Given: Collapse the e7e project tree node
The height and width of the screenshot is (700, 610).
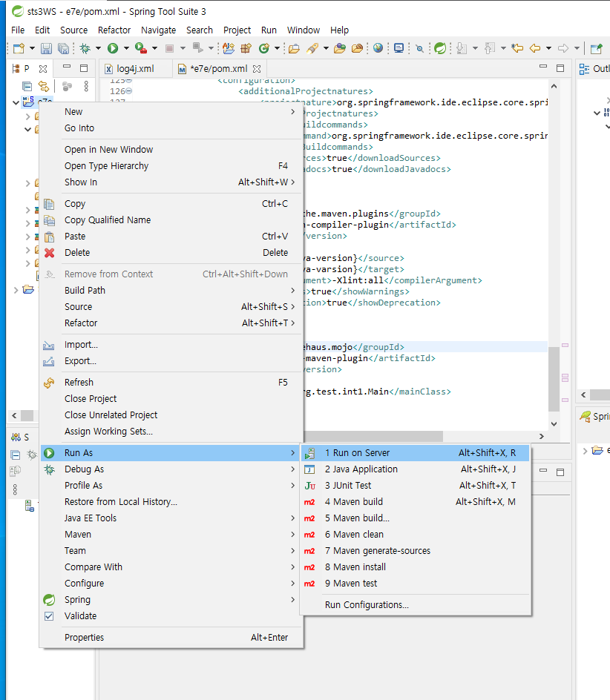Looking at the screenshot, I should coord(16,102).
